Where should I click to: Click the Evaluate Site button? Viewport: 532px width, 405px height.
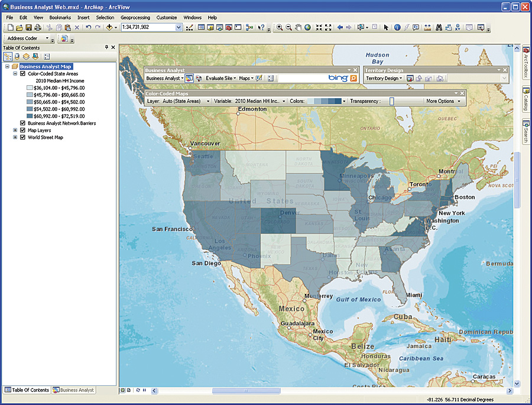pos(219,78)
